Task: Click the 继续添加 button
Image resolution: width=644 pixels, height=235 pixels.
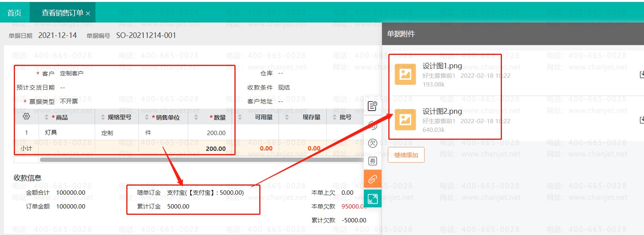Action: pyautogui.click(x=406, y=155)
